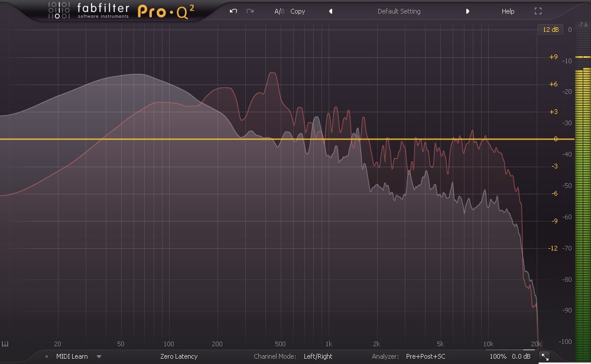
Task: Open the MIDI Learn dropdown arrow
Action: pyautogui.click(x=99, y=356)
